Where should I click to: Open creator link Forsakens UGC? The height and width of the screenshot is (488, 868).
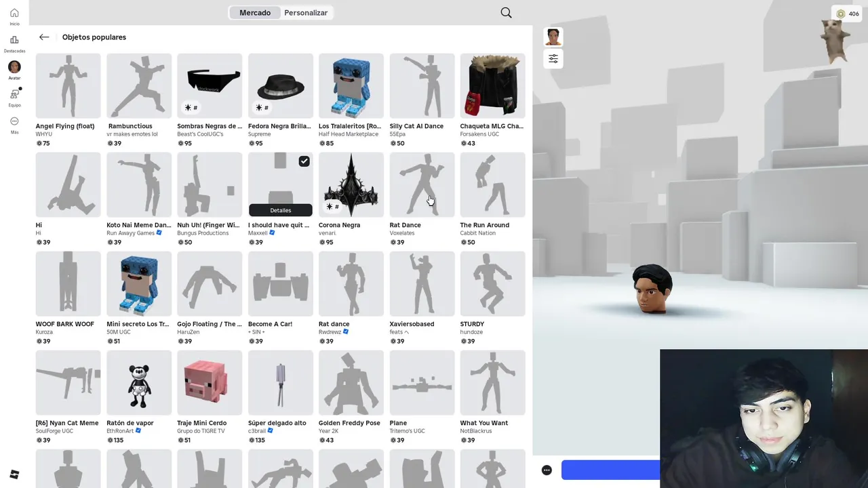(x=479, y=134)
